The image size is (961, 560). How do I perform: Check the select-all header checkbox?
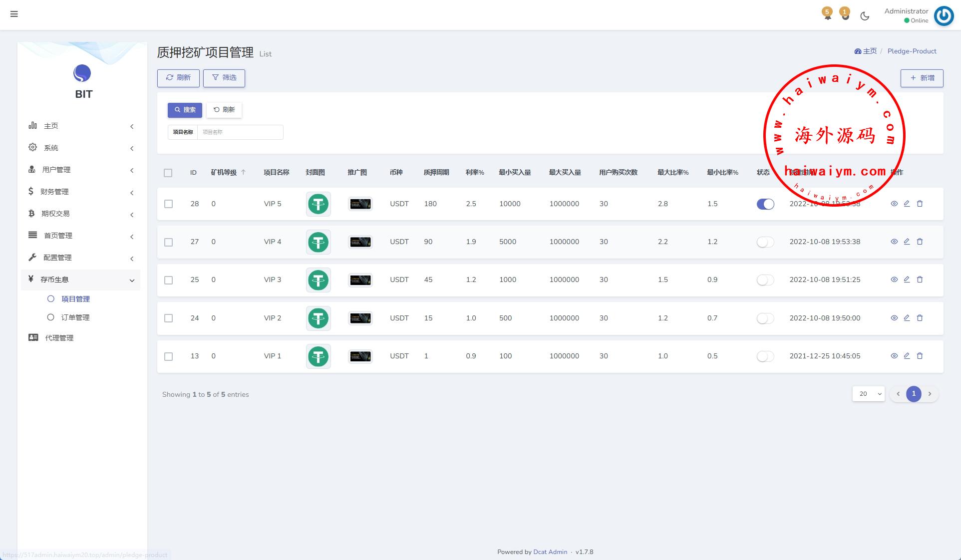click(x=168, y=173)
